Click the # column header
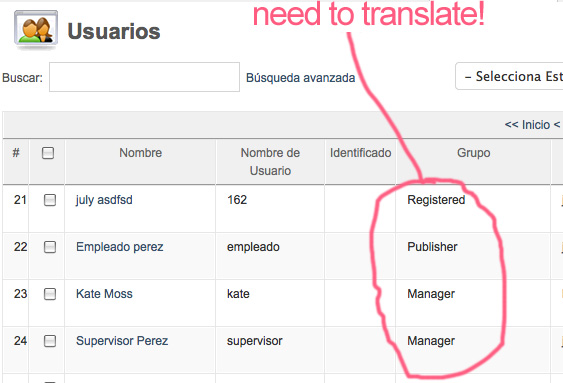 (x=16, y=153)
